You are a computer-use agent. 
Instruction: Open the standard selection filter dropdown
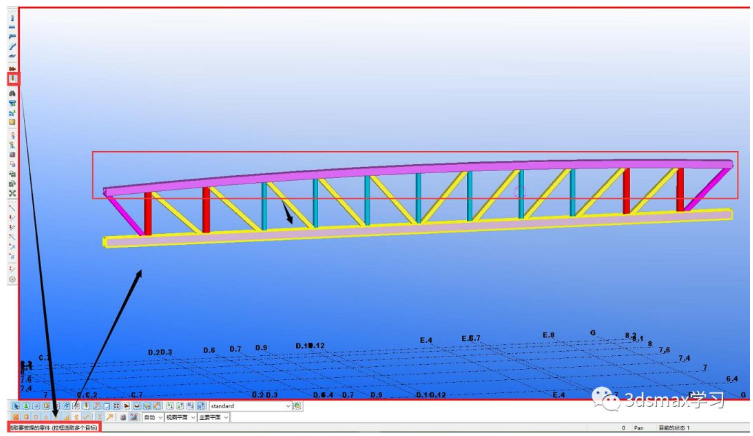coord(251,406)
